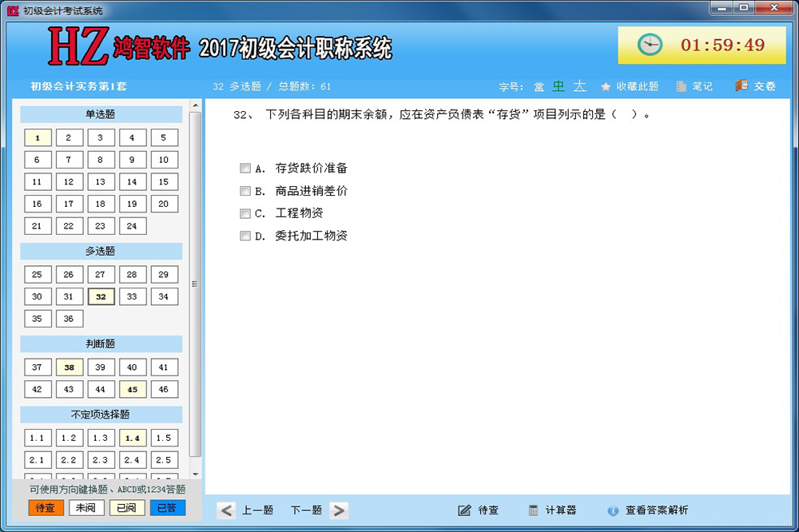Click the 已答 status legend button

[x=167, y=507]
